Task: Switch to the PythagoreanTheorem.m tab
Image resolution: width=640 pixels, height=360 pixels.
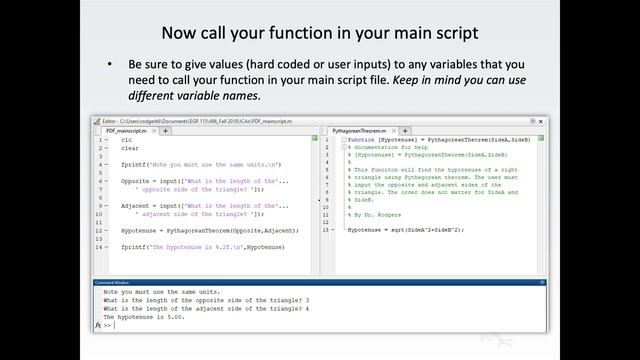Action: click(359, 131)
